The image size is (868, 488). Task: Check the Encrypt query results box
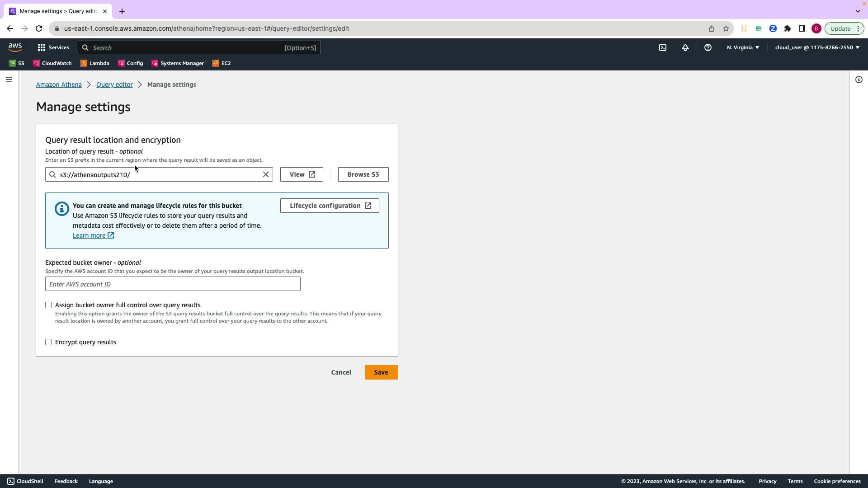pos(48,342)
